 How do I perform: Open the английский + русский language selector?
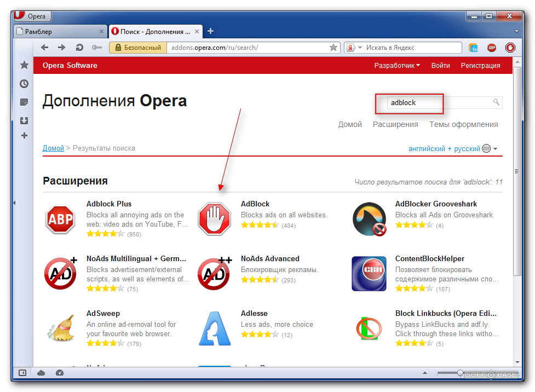point(453,148)
